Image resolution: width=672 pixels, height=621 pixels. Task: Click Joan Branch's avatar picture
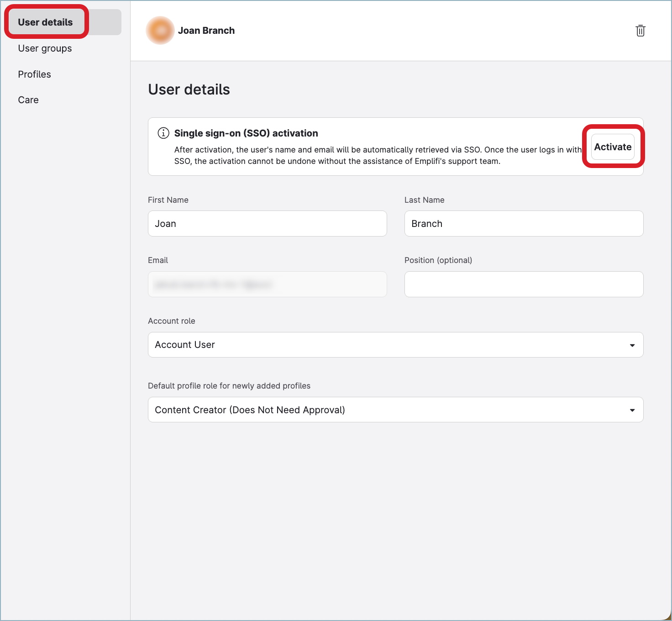pos(160,31)
